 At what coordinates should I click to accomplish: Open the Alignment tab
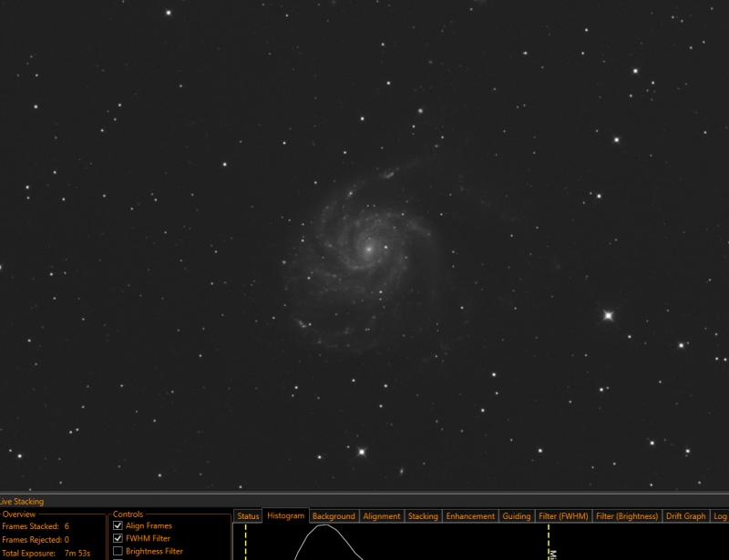[382, 516]
